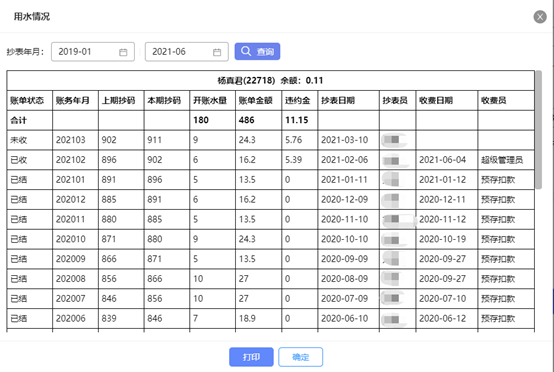Focus the 2021-06 end date field
Screen dimensions: 554x372
187,52
